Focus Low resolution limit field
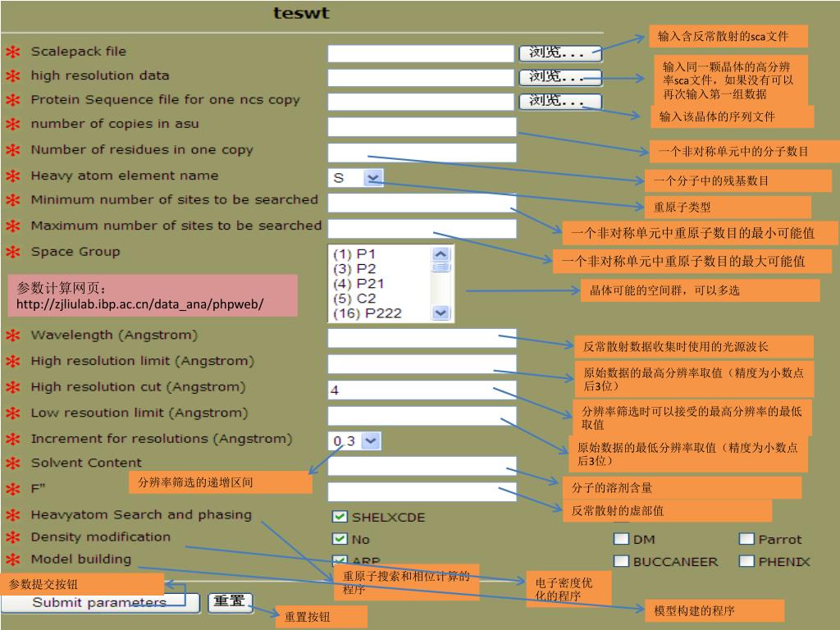 (x=422, y=415)
